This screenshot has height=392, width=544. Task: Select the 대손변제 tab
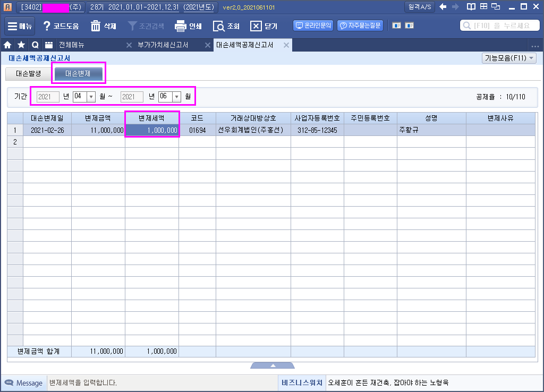click(78, 73)
